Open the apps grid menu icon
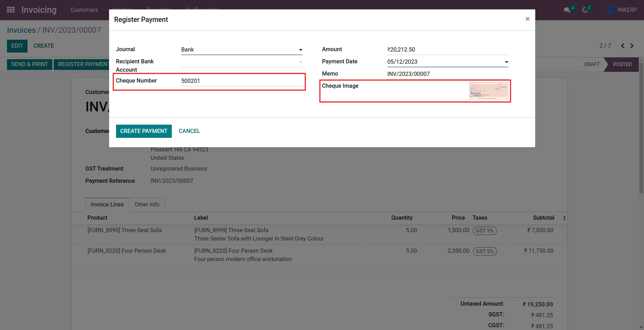644x330 pixels. (x=11, y=10)
